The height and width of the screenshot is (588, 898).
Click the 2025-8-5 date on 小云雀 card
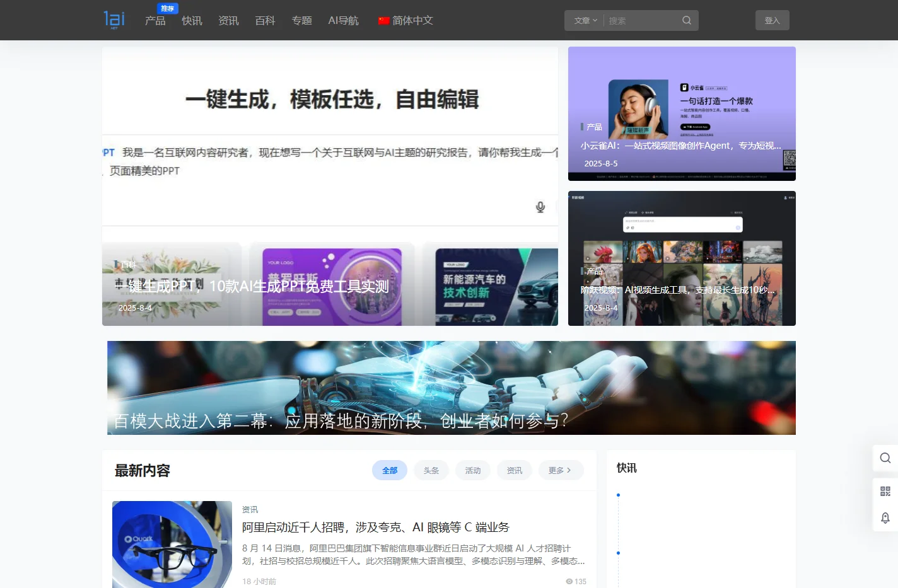(601, 163)
